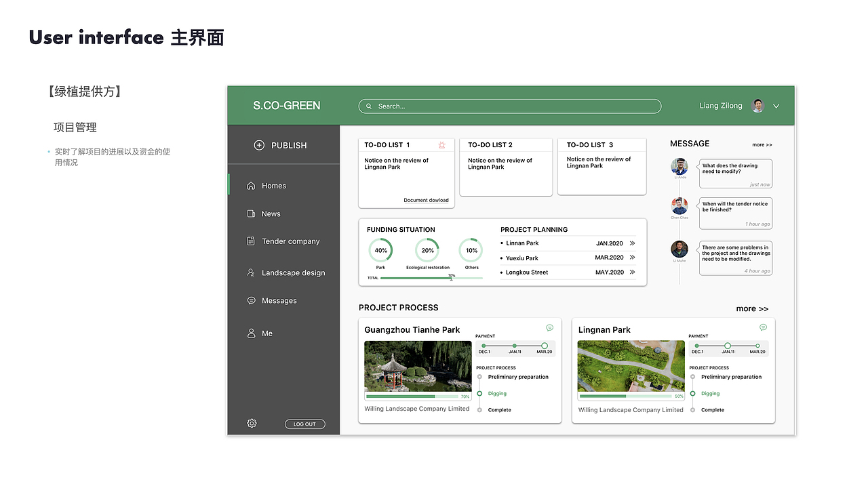Image resolution: width=868 pixels, height=488 pixels.
Task: Click the Tender company document icon
Action: (x=251, y=241)
